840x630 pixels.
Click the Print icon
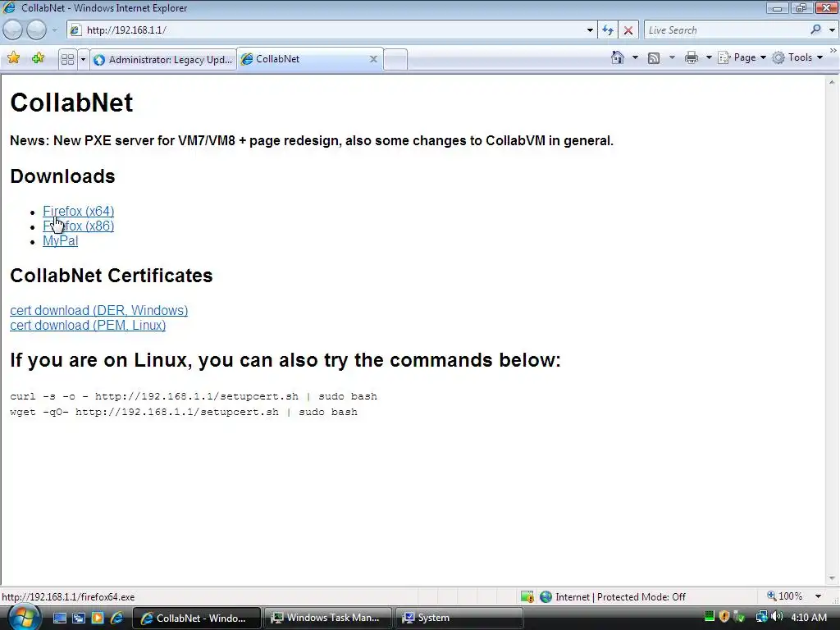(692, 57)
